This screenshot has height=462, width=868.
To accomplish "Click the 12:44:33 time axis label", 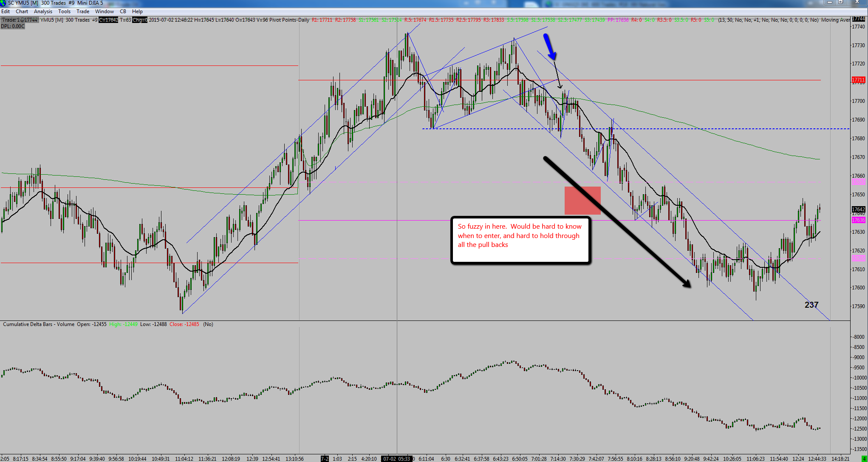I will 817,459.
